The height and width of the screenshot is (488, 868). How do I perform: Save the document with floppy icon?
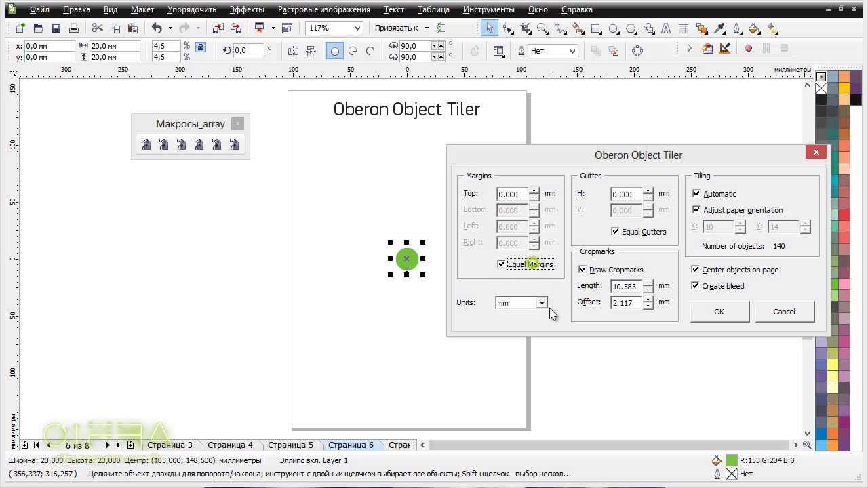56,28
